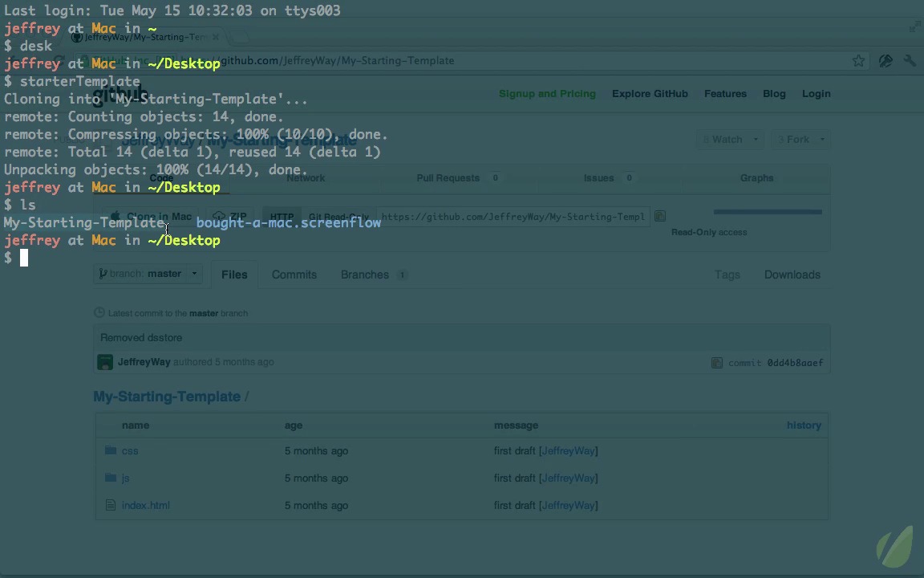924x578 pixels.
Task: Click the index.html file icon
Action: pos(110,505)
